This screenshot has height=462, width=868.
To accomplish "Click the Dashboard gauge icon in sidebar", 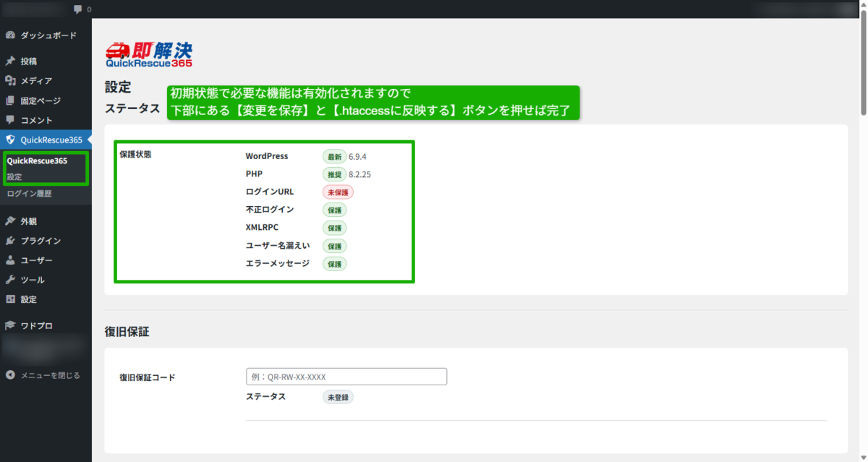I will coord(10,35).
